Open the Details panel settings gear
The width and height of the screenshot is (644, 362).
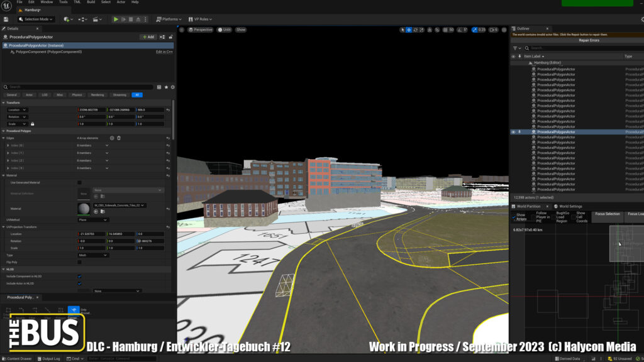[x=173, y=87]
